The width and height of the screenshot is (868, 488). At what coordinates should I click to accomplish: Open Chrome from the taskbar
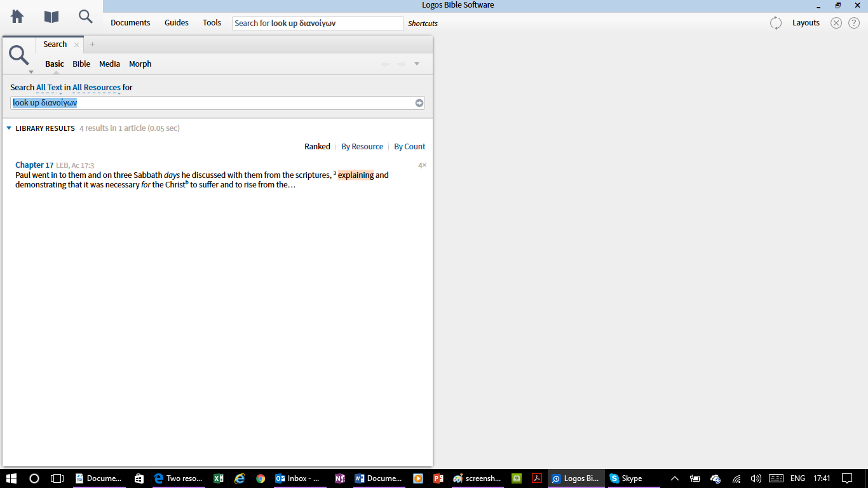pos(261,478)
